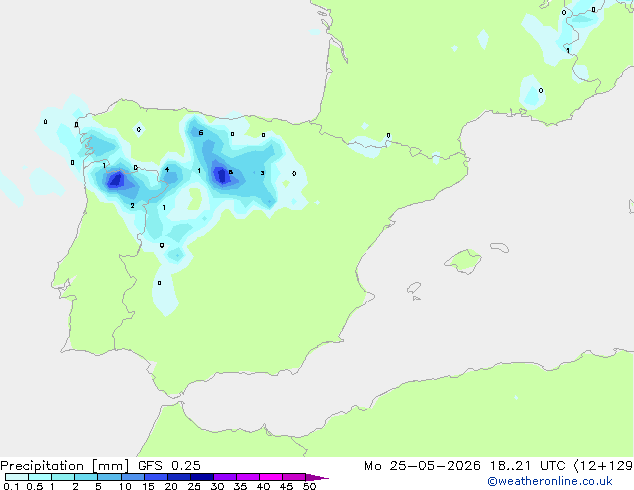Click the 0.1–0.5 mm legend color box
634x490 pixels.
pyautogui.click(x=17, y=477)
